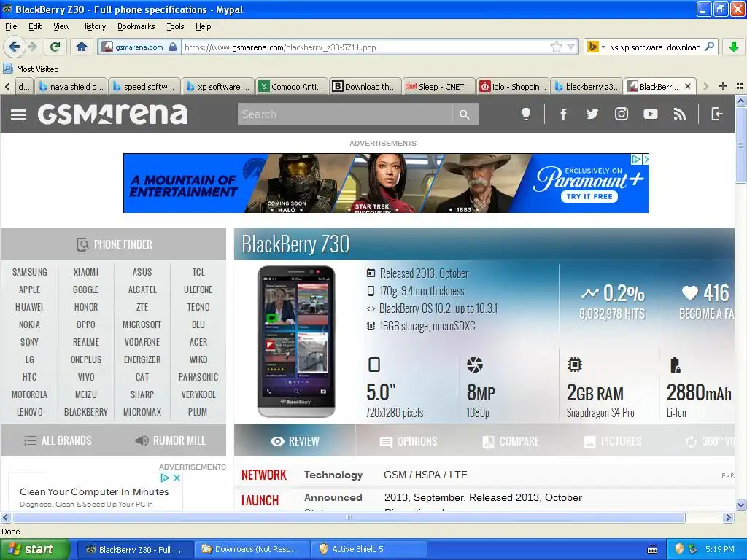Click the taskbar clock showing 5:19 PM
This screenshot has height=560, width=747.
point(719,549)
